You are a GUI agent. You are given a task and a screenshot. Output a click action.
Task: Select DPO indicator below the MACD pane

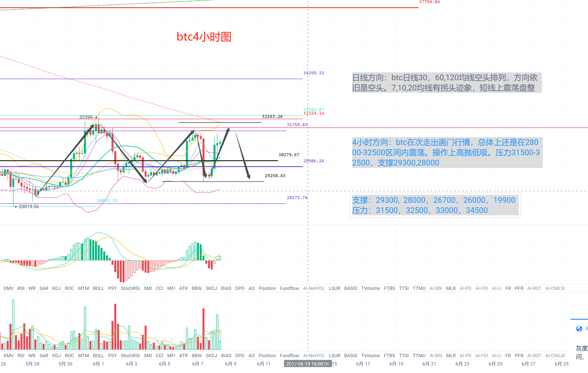[240, 288]
